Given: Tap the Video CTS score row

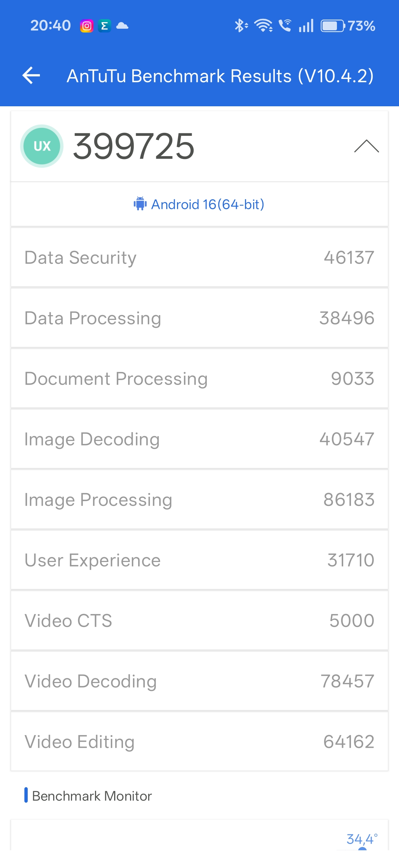Looking at the screenshot, I should [199, 621].
